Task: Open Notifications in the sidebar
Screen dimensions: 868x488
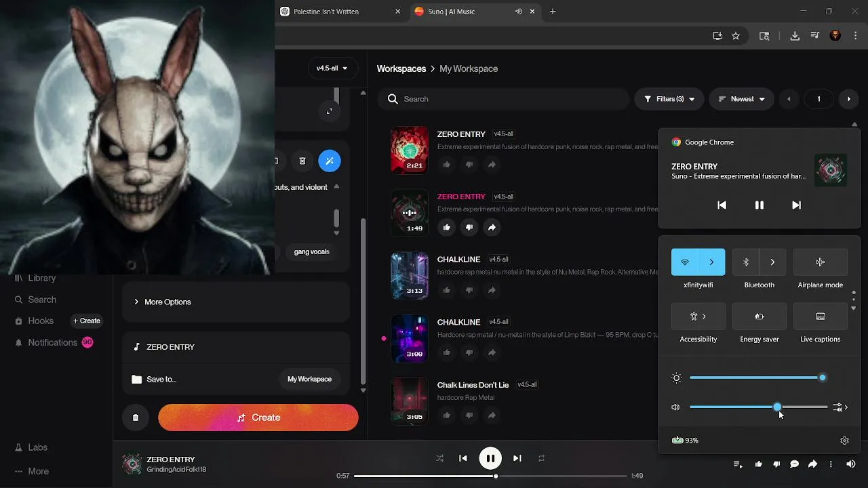Action: [53, 342]
